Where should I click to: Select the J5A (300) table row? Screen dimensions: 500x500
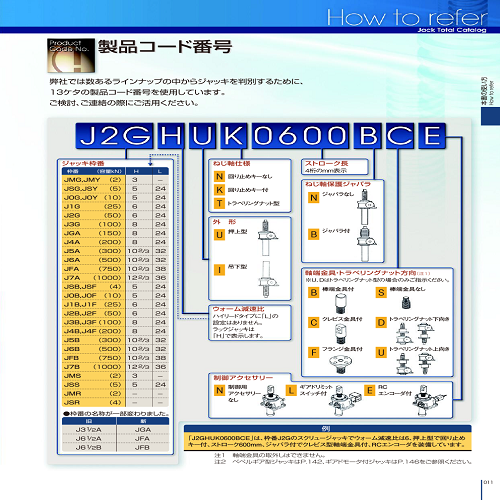pos(115,251)
